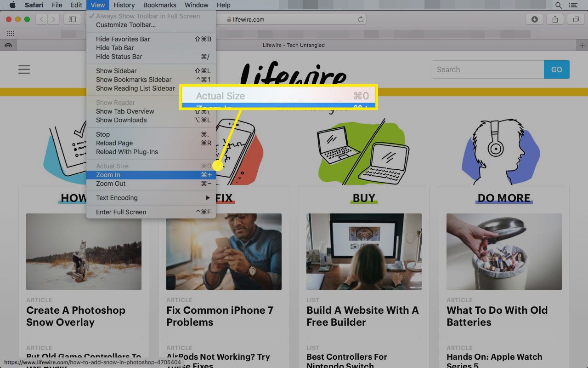This screenshot has width=588, height=368.
Task: Close the open View menu
Action: click(x=98, y=5)
